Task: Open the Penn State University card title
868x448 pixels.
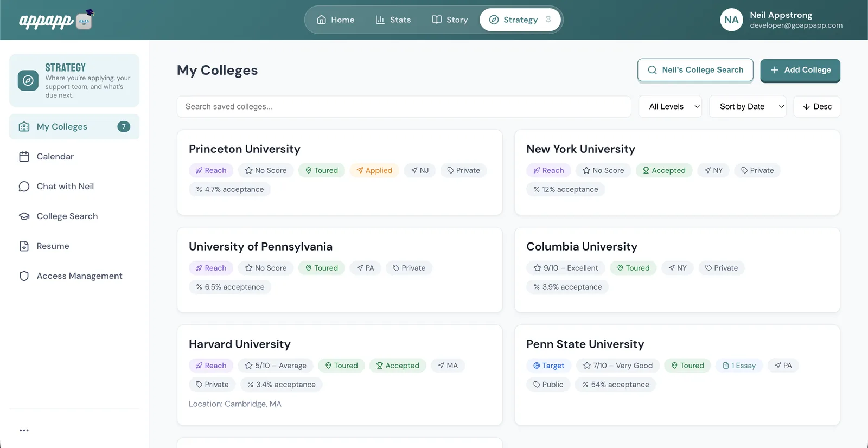Action: click(x=585, y=344)
